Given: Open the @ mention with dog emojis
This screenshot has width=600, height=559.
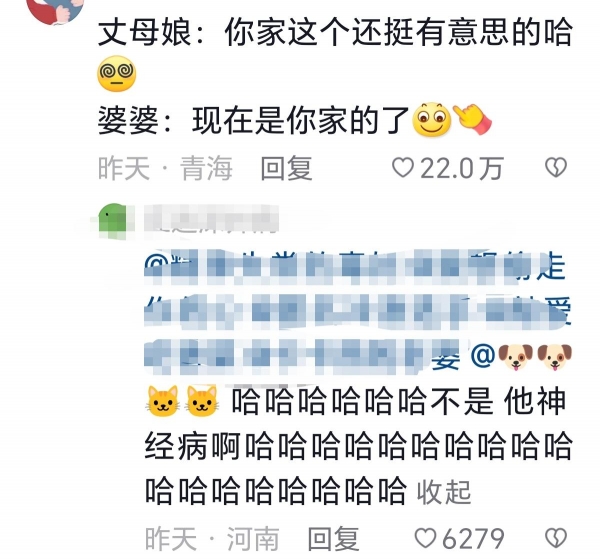Looking at the screenshot, I should pyautogui.click(x=521, y=357).
